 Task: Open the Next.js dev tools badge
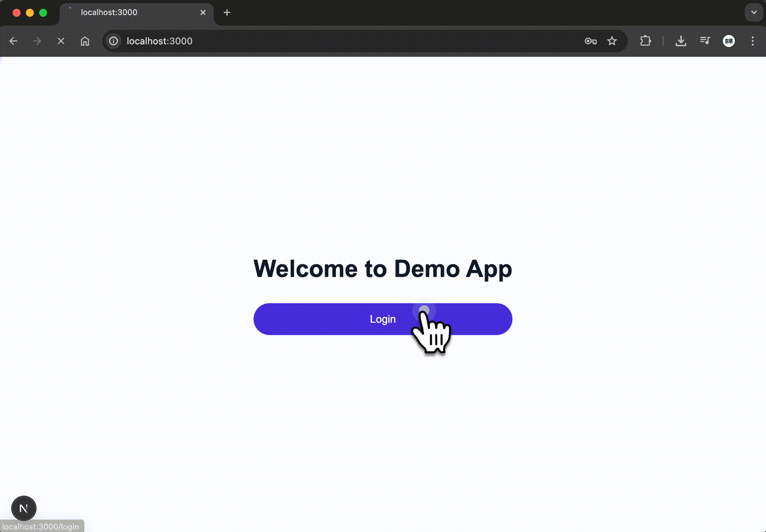point(23,509)
